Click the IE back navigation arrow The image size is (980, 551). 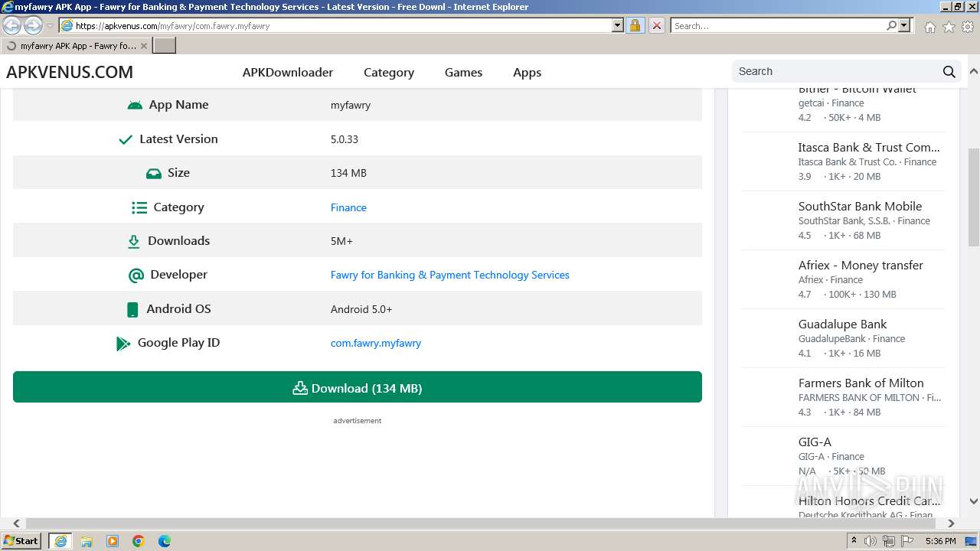pyautogui.click(x=11, y=25)
